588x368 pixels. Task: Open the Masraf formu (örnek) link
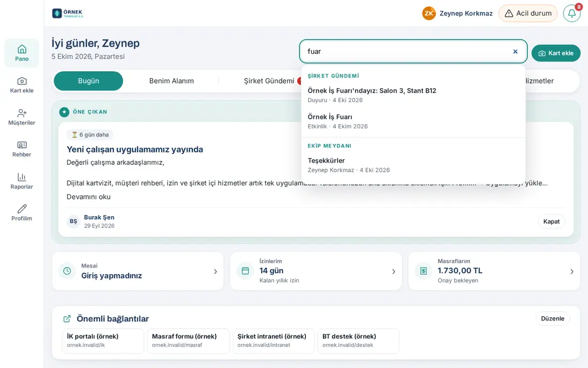tap(188, 341)
